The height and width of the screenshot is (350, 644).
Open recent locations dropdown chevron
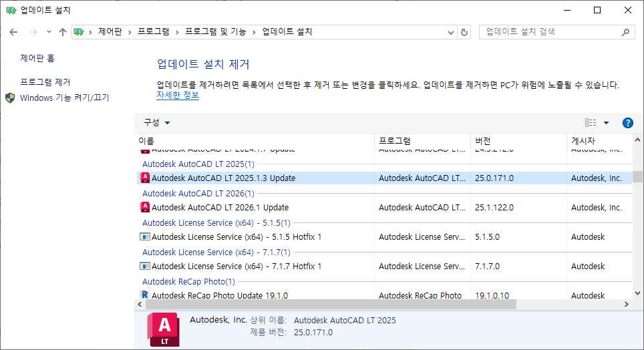coord(49,32)
